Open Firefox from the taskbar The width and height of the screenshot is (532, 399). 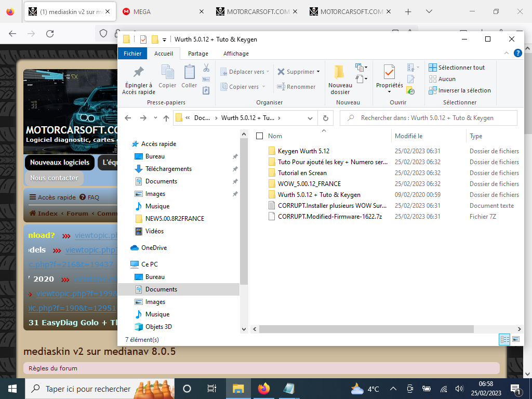(x=263, y=389)
